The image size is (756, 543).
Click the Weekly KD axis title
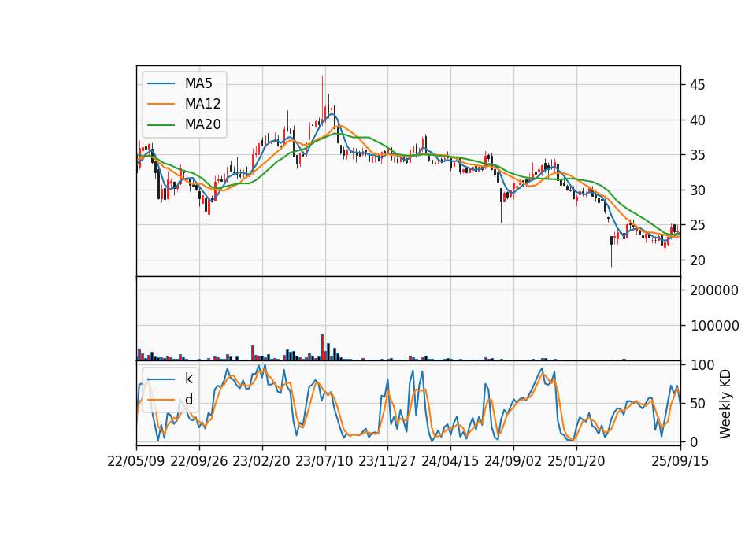(x=725, y=404)
